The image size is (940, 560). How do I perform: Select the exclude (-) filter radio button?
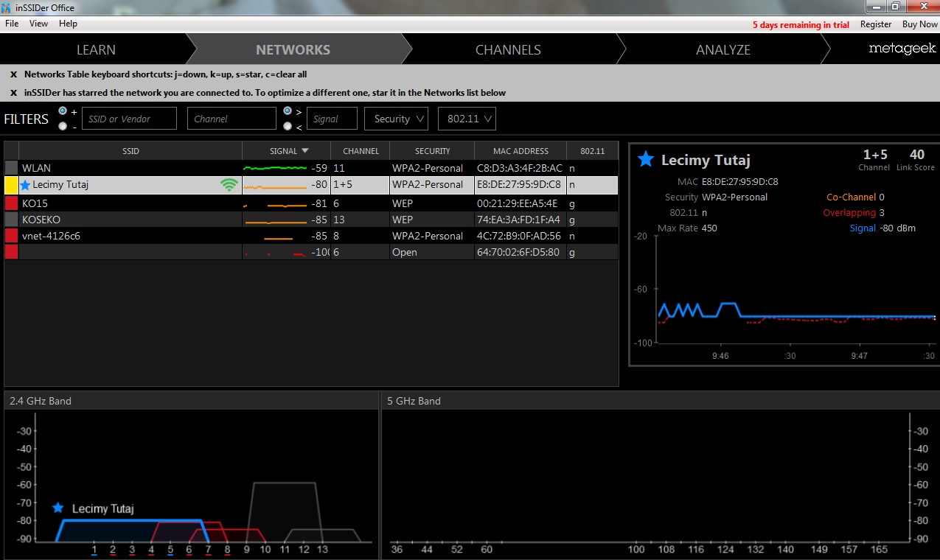(63, 126)
